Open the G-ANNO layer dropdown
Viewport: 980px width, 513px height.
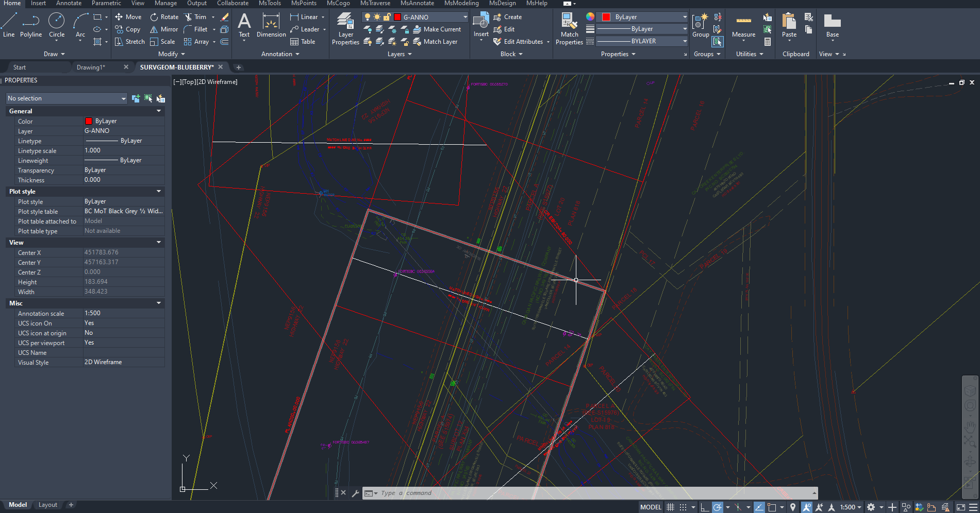465,17
